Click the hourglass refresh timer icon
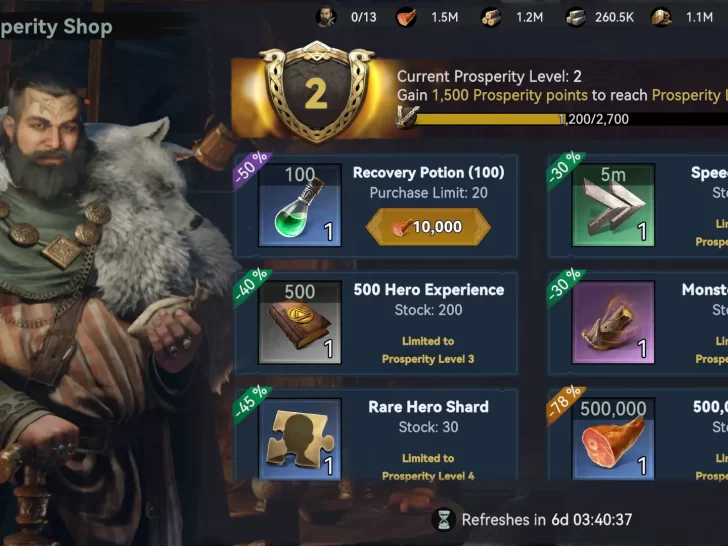Image resolution: width=728 pixels, height=546 pixels. (x=444, y=520)
